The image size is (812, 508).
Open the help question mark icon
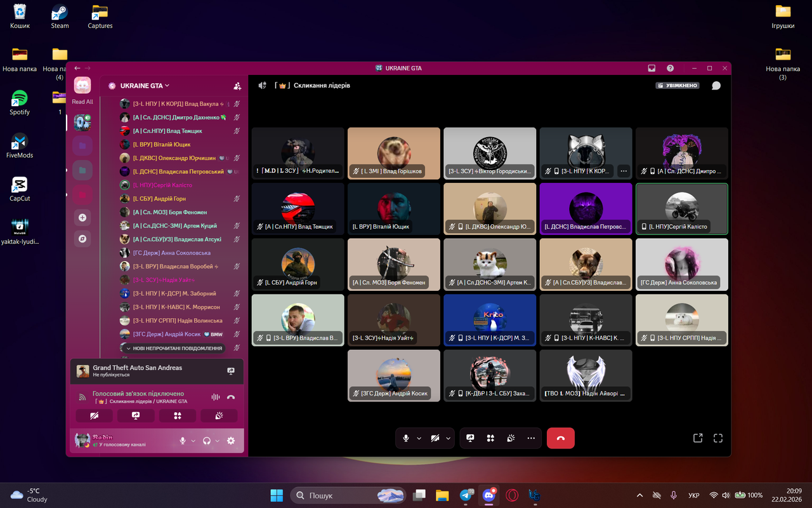(x=670, y=68)
